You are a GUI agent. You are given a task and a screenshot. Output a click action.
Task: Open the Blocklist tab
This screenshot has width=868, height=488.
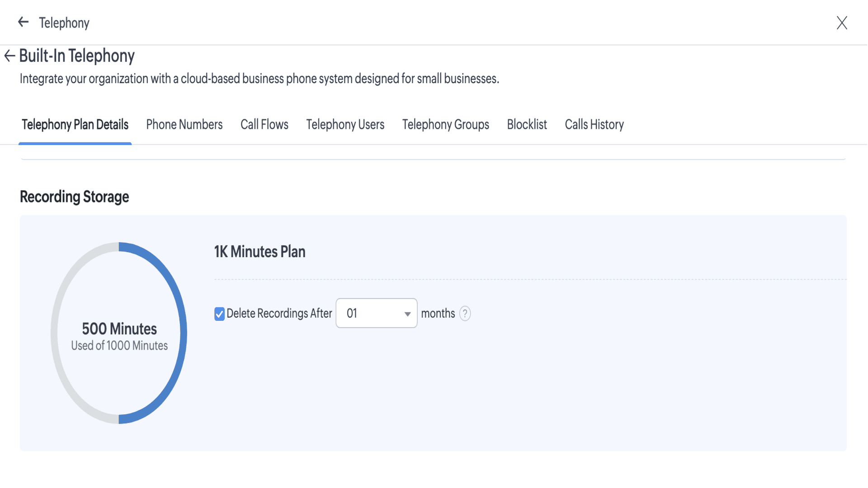(527, 125)
